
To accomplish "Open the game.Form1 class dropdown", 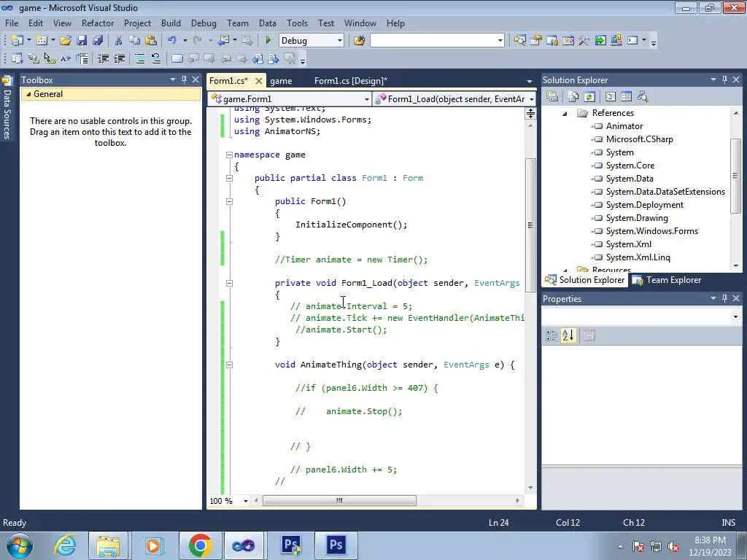I will [366, 99].
